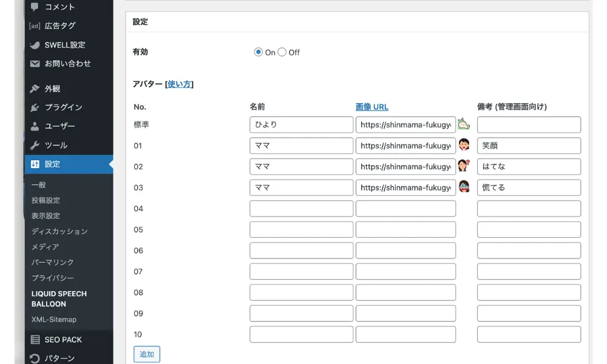607x364 pixels.
Task: Click the プラグイン plug icon
Action: [x=35, y=107]
